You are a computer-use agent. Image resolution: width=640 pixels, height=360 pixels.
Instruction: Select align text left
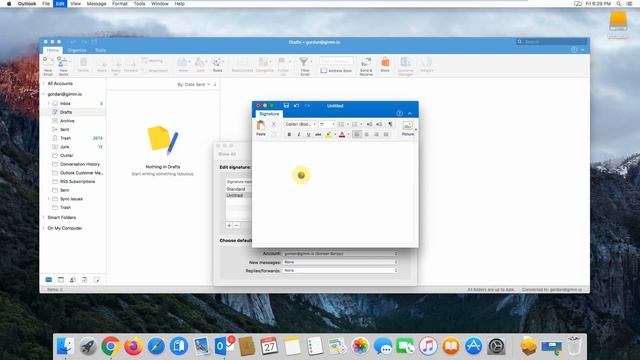click(x=357, y=134)
